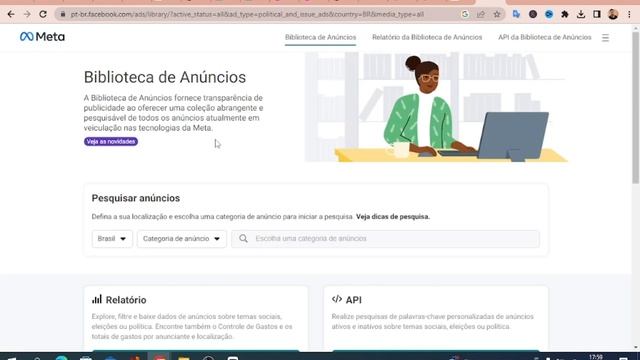Click the browser address bar URL
Image resolution: width=640 pixels, height=360 pixels.
(247, 14)
